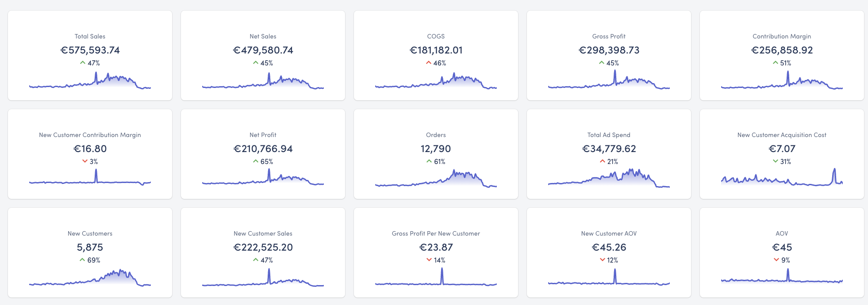Click the red down arrow on New Customer Contribution Margin
The image size is (868, 305).
[x=85, y=161]
